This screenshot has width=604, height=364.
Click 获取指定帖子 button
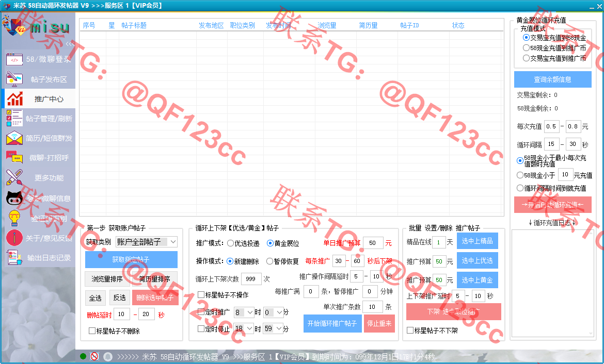(131, 260)
